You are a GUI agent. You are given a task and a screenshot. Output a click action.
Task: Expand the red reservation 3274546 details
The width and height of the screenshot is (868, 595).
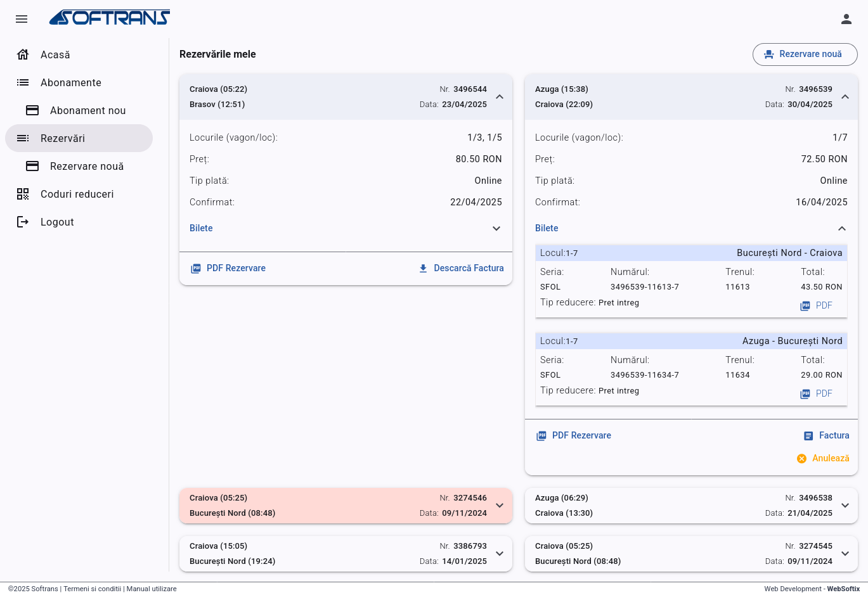[499, 506]
